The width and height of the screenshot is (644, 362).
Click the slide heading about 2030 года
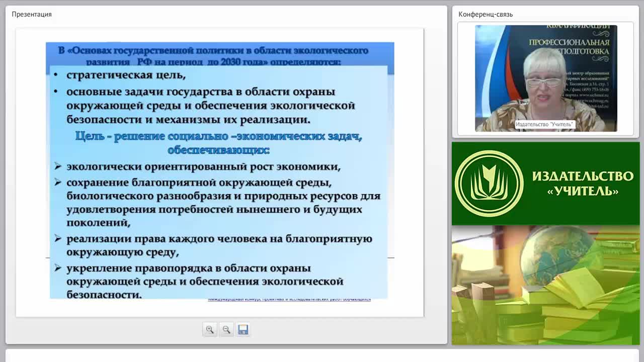click(213, 56)
